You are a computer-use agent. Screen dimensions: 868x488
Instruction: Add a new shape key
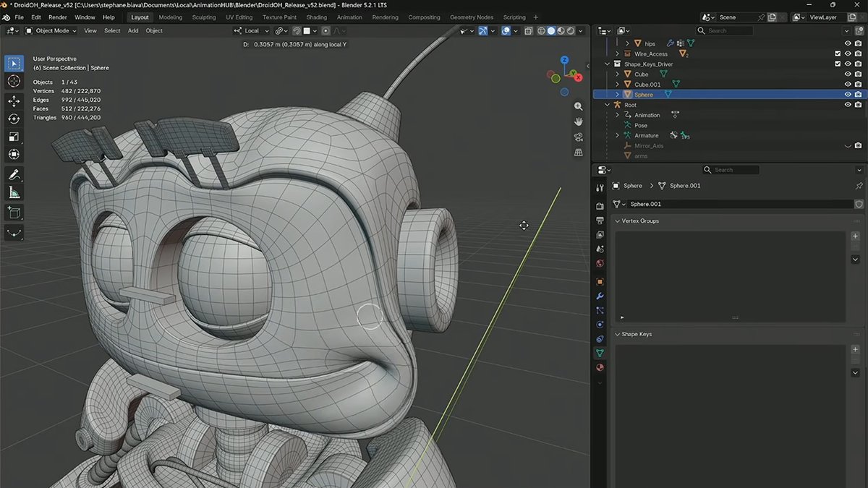point(855,350)
